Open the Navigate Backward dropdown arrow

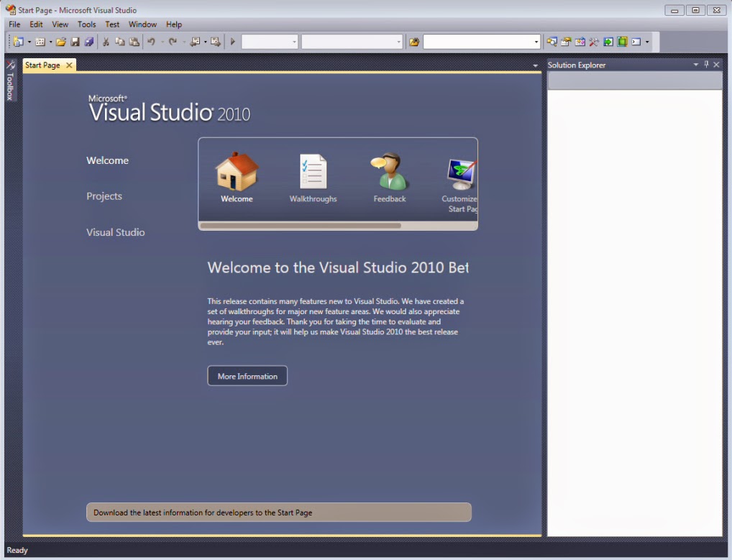(206, 42)
